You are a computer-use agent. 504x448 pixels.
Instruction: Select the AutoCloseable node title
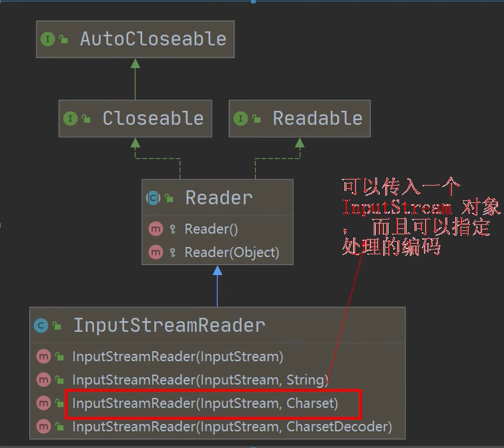pos(153,39)
